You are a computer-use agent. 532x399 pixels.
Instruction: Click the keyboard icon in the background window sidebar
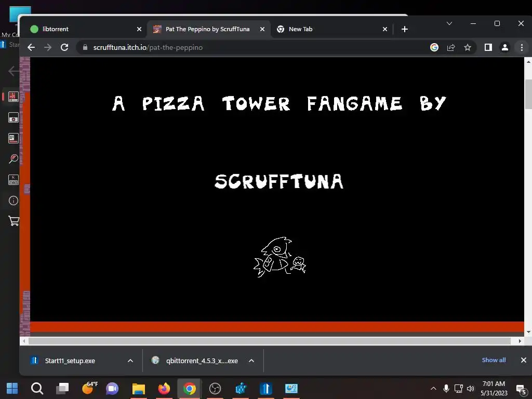13,180
